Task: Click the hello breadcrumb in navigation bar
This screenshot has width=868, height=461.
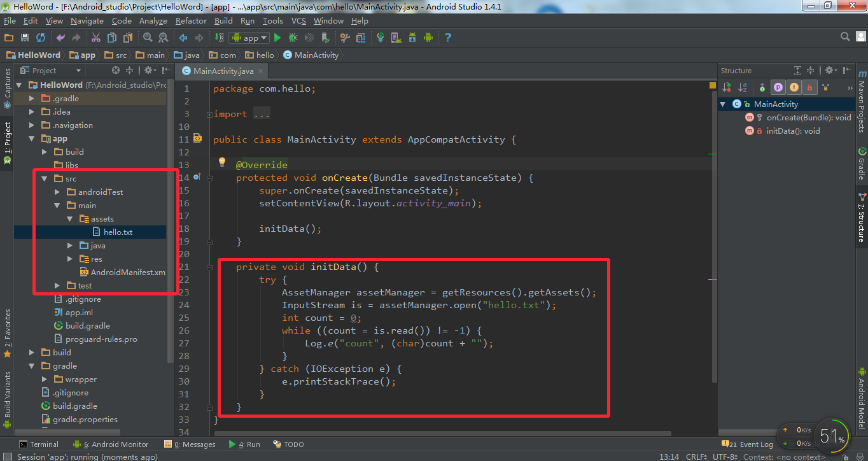Action: pos(260,55)
